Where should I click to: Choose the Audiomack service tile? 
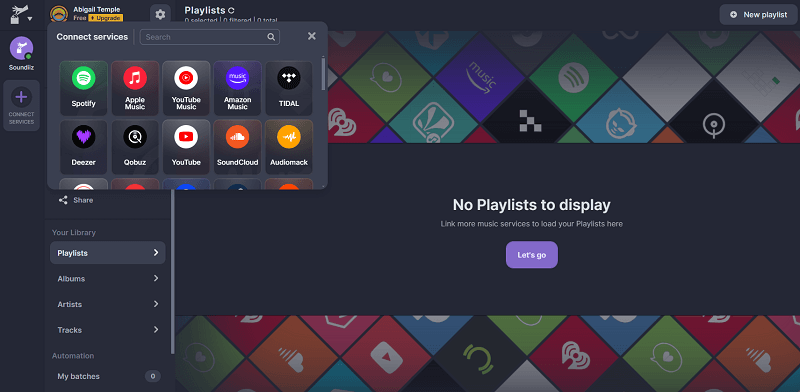pos(289,147)
